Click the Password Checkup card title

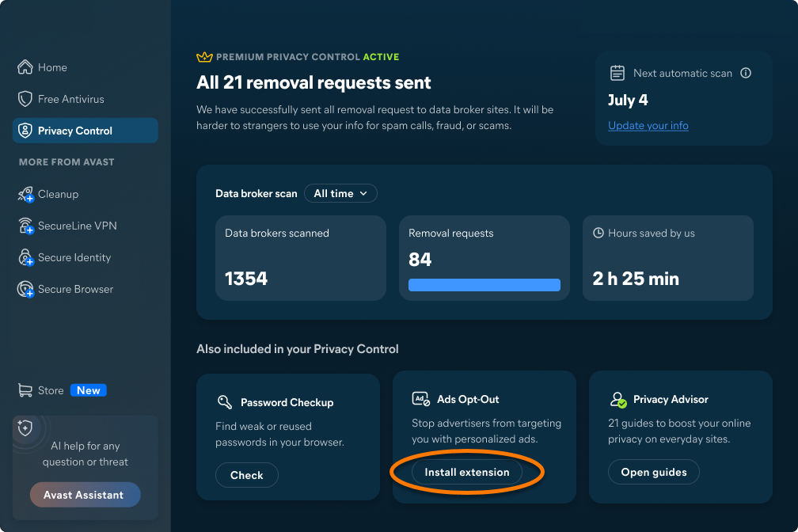(287, 402)
